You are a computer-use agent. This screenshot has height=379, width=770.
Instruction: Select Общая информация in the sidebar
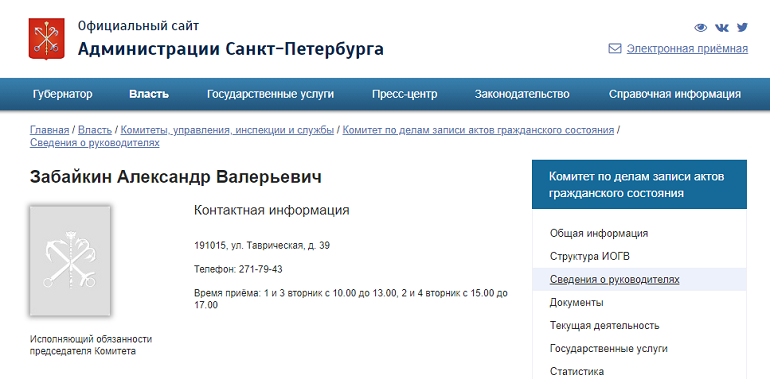[599, 233]
